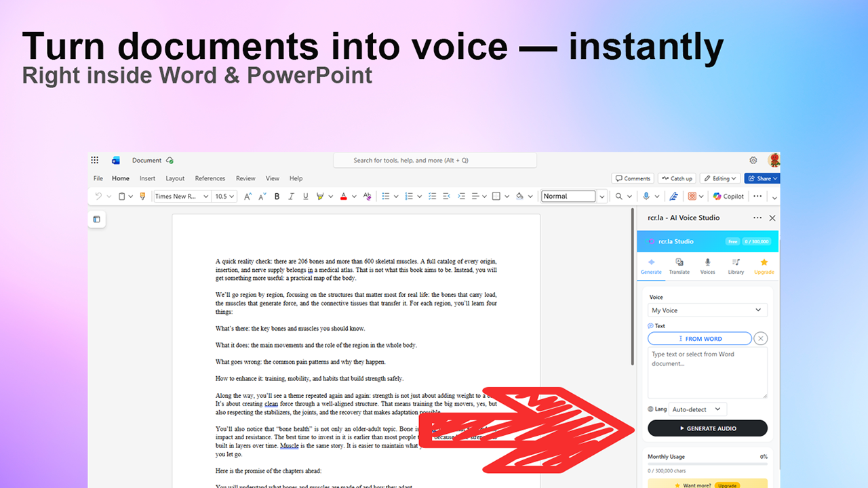Expand the bullet style dropdown arrow

pos(395,197)
